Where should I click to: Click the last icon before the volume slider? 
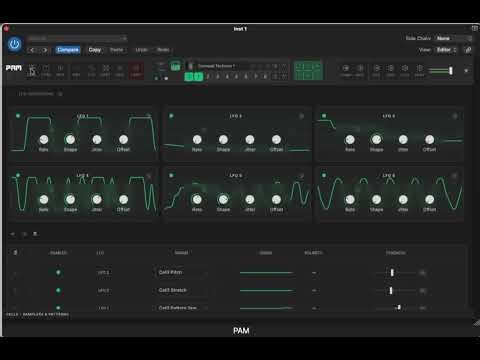(419, 71)
